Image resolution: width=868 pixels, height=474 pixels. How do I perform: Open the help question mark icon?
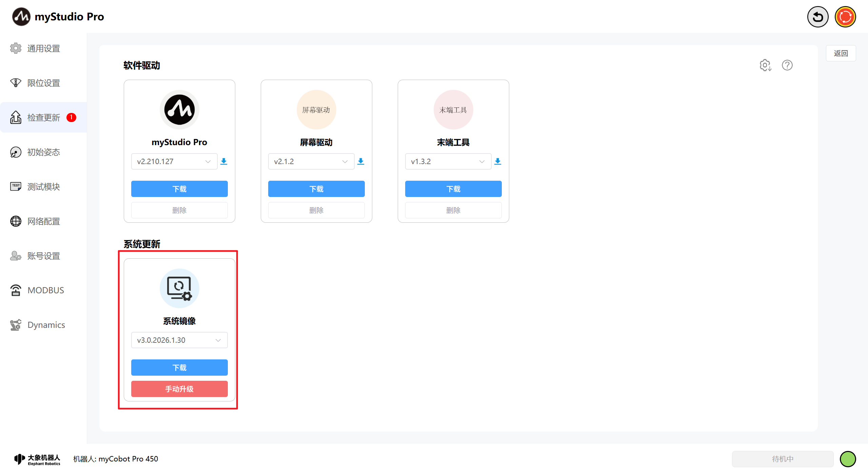tap(787, 65)
